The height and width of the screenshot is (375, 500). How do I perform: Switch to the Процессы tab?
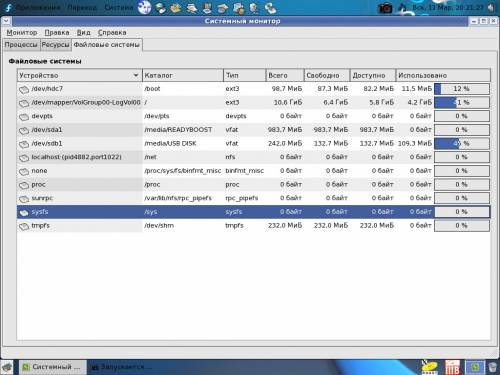pyautogui.click(x=21, y=45)
